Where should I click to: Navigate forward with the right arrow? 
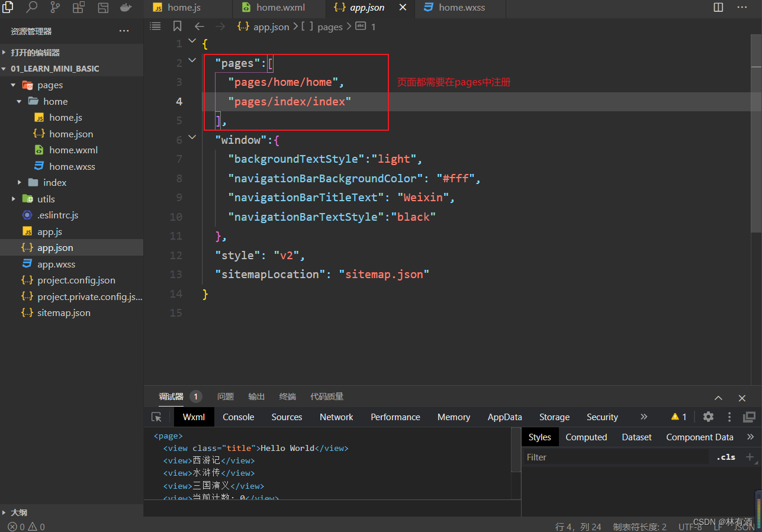[220, 26]
